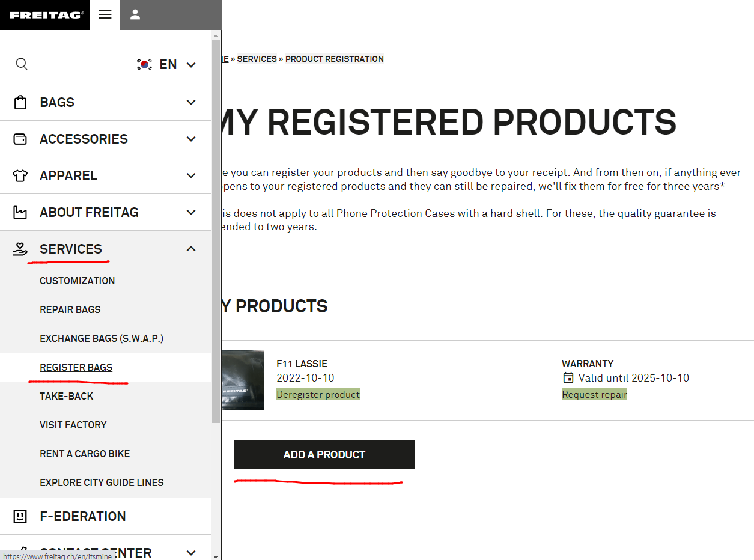Open the REGISTER BAGS link

pos(76,367)
